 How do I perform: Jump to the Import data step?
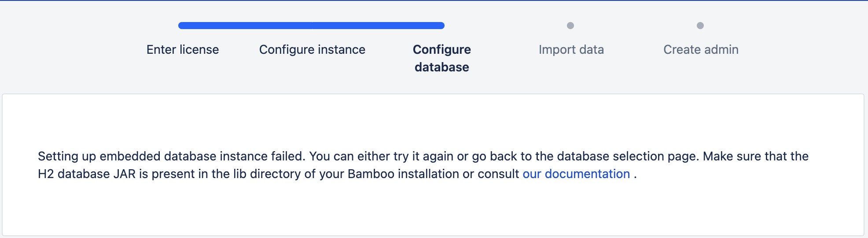pos(571,49)
